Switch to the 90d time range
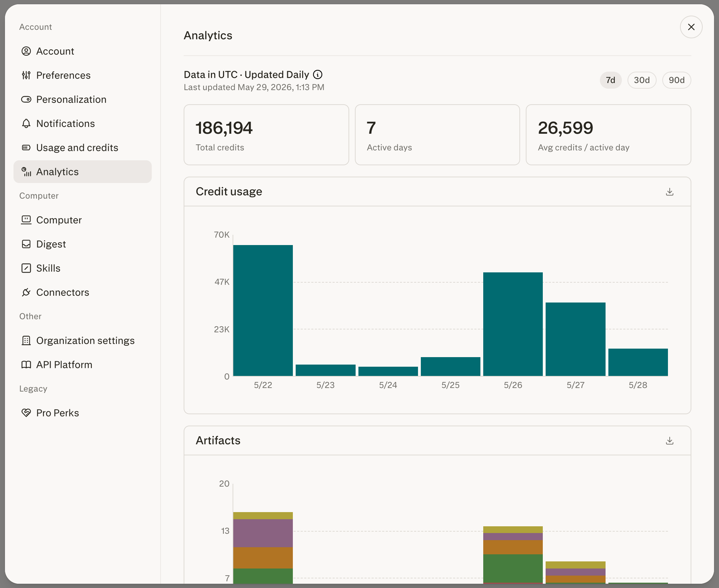The width and height of the screenshot is (719, 588). coord(676,80)
